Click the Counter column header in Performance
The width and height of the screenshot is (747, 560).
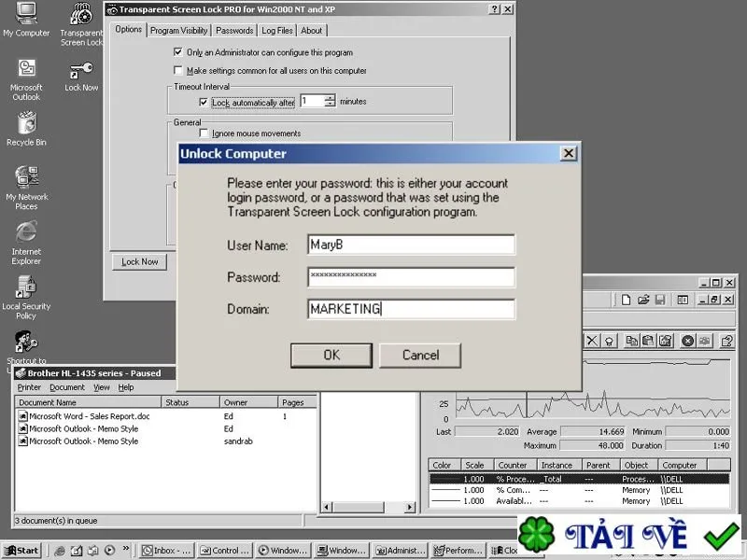tap(515, 465)
